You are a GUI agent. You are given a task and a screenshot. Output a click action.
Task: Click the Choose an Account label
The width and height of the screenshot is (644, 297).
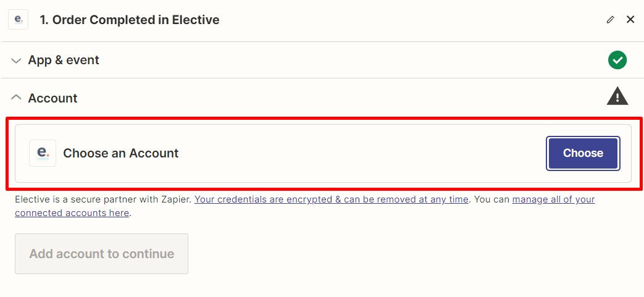tap(121, 153)
